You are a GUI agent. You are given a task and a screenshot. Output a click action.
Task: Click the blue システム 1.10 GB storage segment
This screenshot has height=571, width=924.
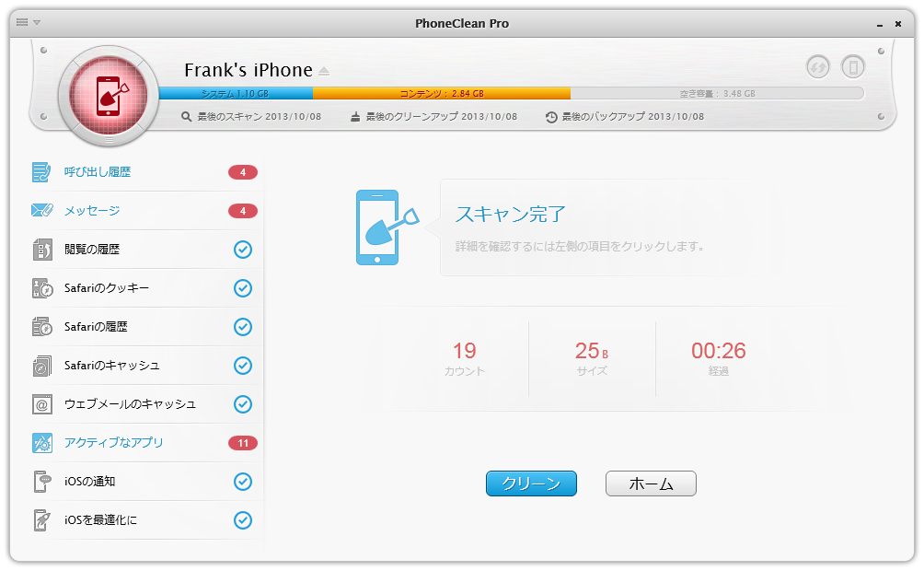tap(236, 93)
